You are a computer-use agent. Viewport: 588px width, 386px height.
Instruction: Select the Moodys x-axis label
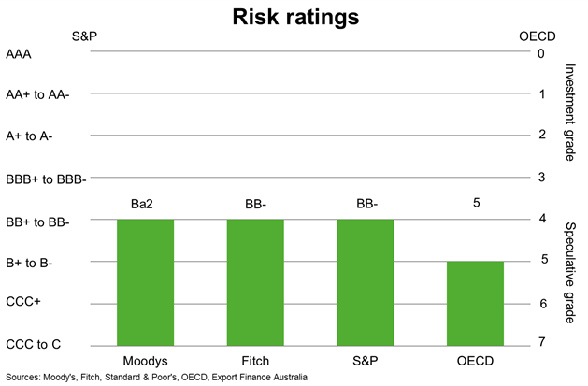[146, 361]
